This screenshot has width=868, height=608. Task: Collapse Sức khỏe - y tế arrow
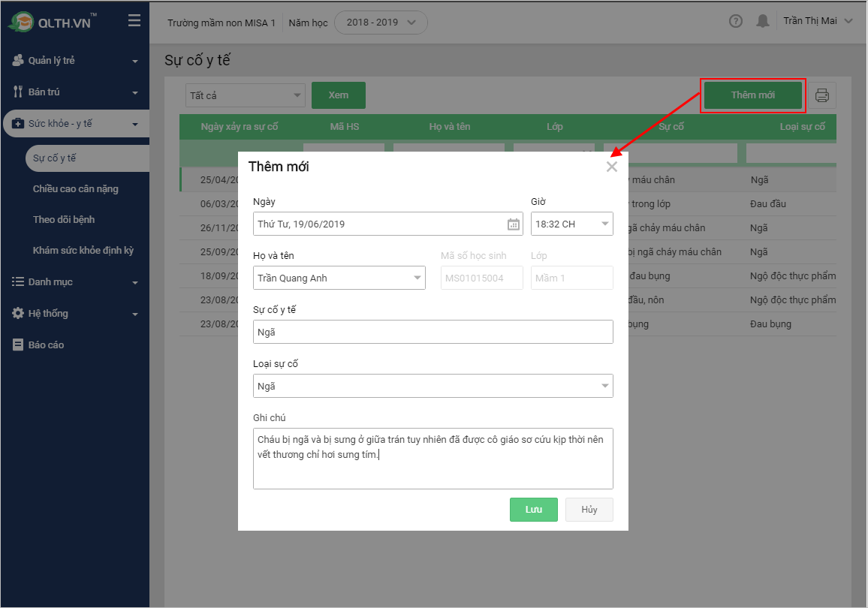(135, 125)
